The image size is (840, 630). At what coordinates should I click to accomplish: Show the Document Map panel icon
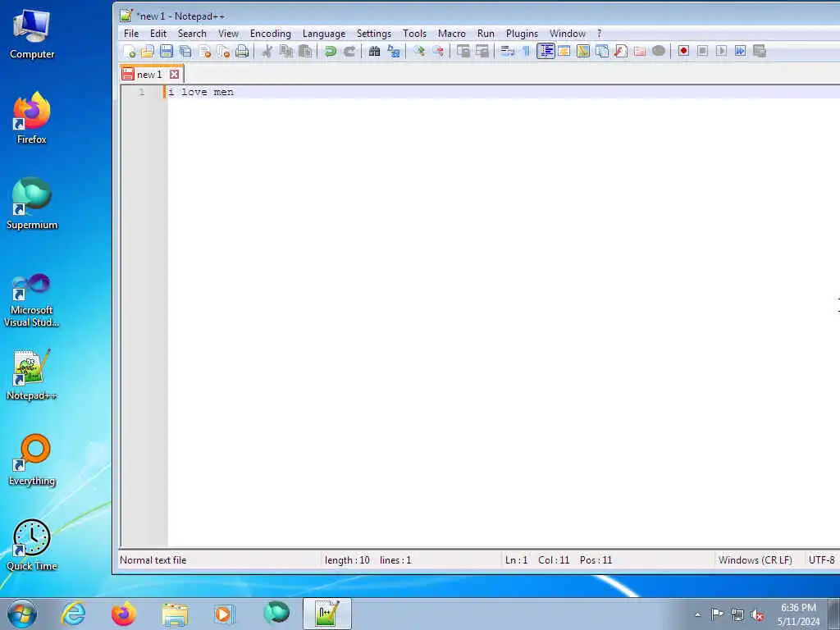583,52
